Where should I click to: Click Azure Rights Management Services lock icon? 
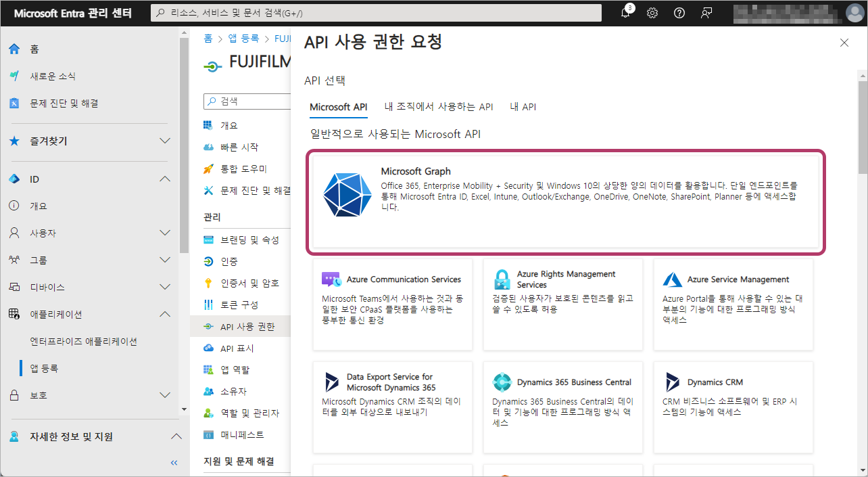[x=502, y=279]
